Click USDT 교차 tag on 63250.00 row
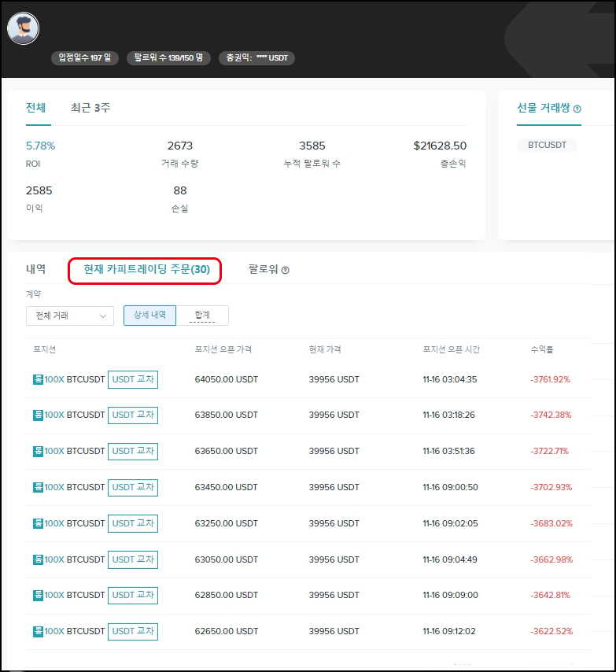This screenshot has height=672, width=616. click(133, 523)
